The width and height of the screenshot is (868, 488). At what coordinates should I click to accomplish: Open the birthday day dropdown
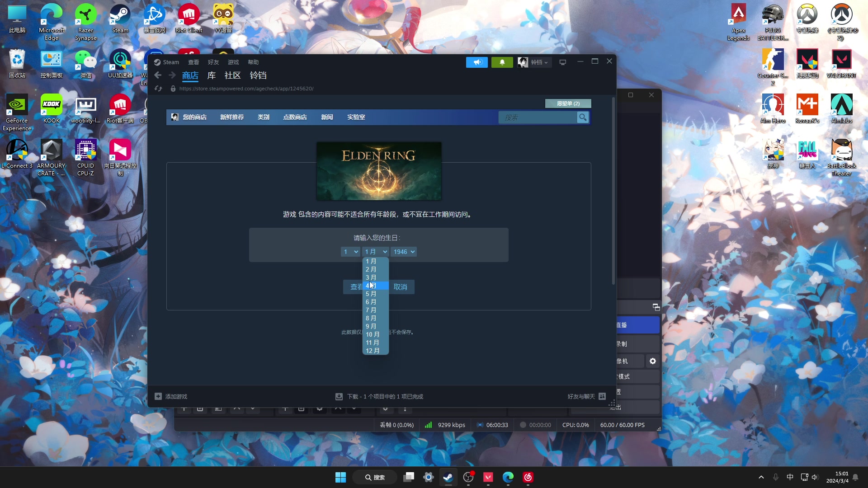(x=350, y=252)
